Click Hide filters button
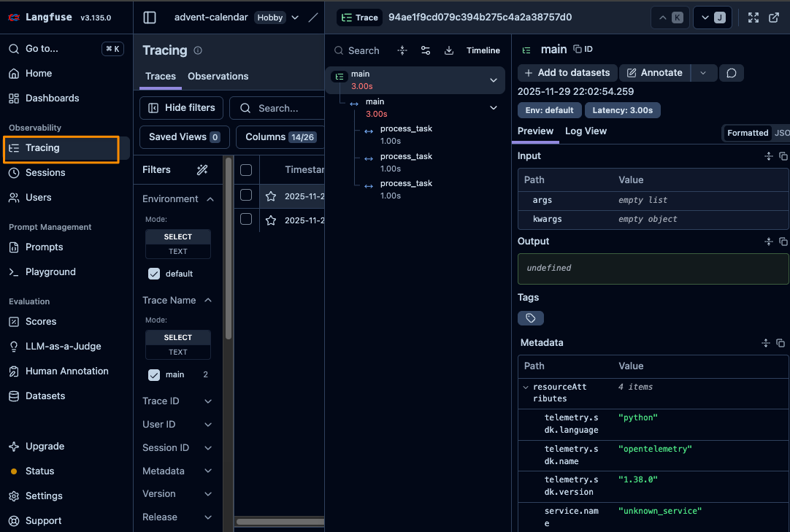This screenshot has width=790, height=532. pyautogui.click(x=181, y=108)
